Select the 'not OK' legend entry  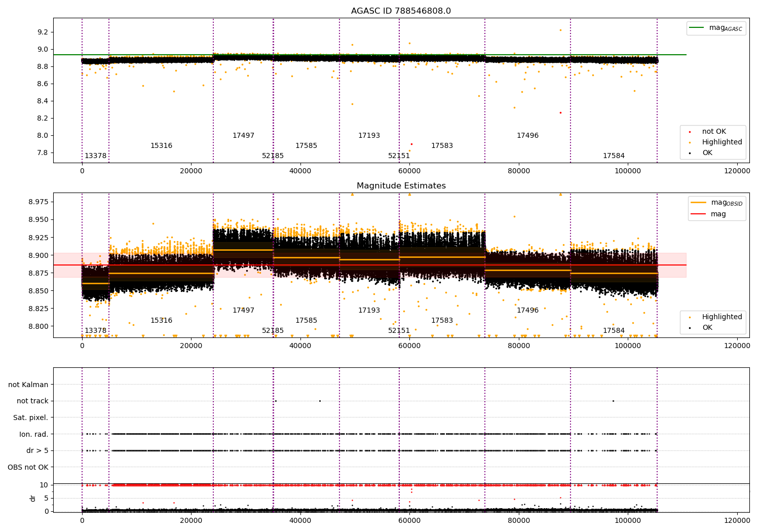[x=714, y=132]
